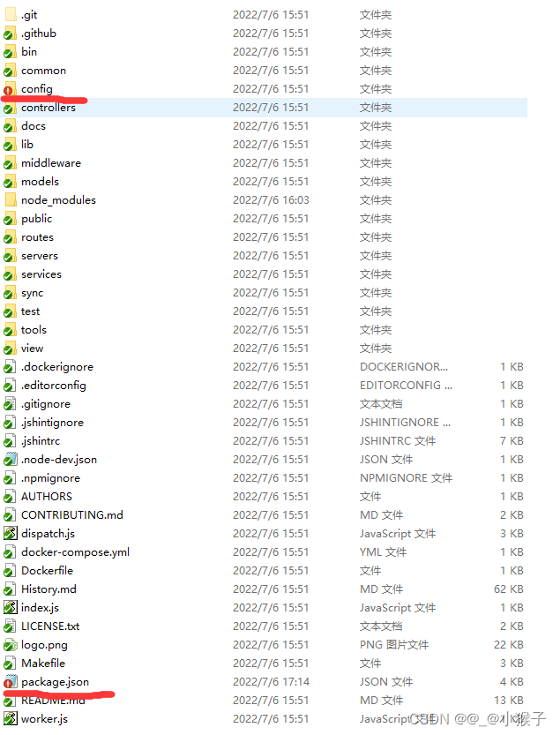The image size is (560, 735).
Task: Select the .editorconfig file name
Action: click(x=54, y=386)
